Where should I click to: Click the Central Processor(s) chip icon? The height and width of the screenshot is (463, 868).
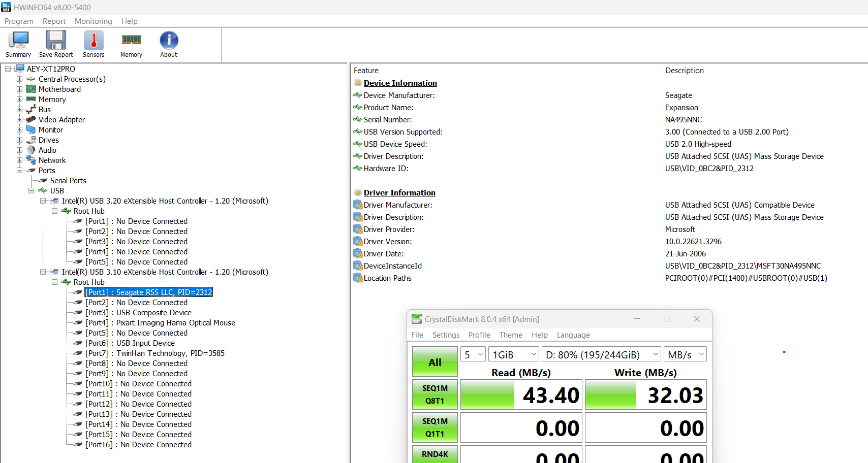coord(31,79)
